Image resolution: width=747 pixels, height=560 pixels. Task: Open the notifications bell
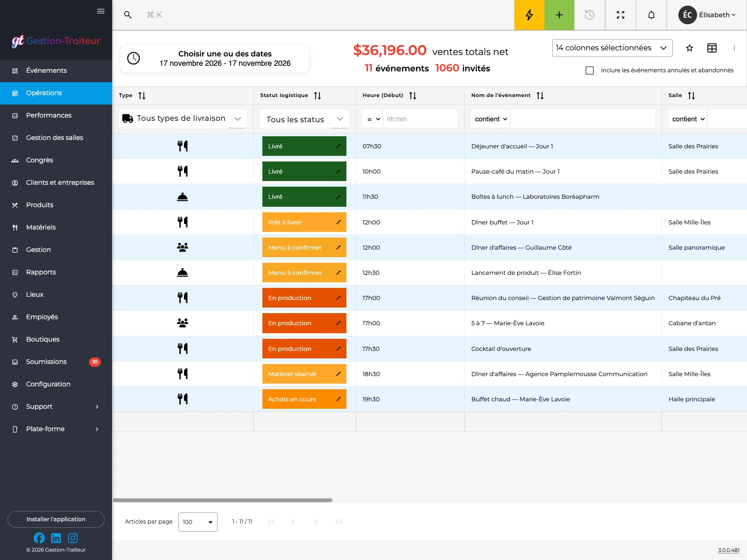click(651, 15)
